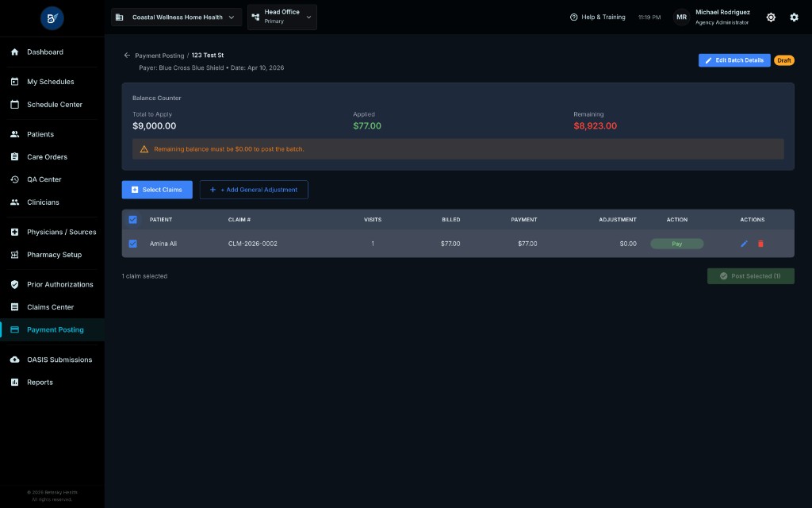Viewport: 812px width, 508px height.
Task: Click 123 Test St breadcrumb text
Action: click(208, 55)
